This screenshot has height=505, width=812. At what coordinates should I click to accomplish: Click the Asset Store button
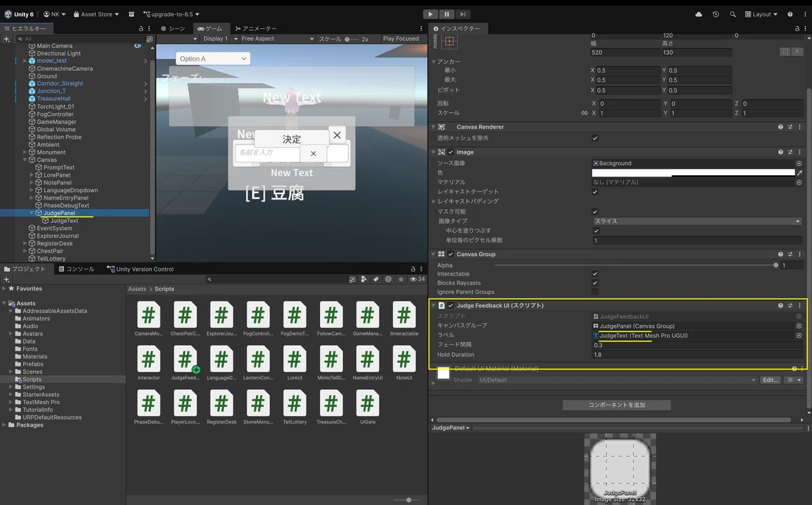point(97,14)
